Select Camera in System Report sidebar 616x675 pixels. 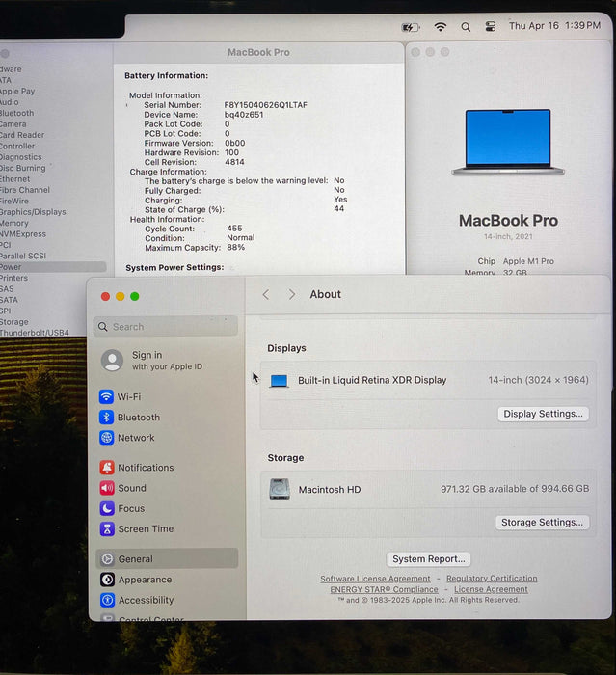point(13,124)
